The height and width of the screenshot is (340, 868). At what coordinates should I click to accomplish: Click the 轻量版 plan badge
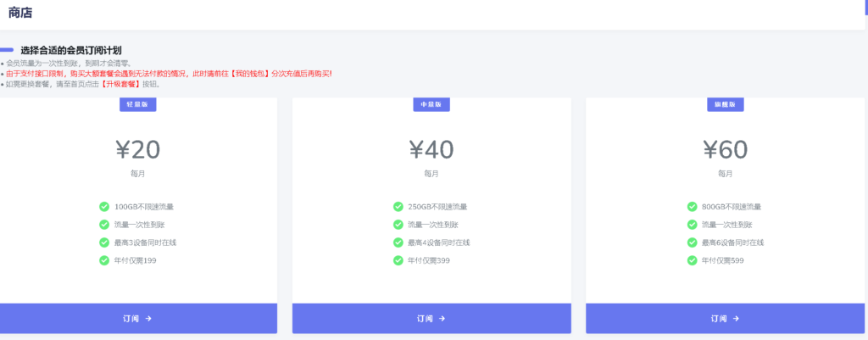(x=138, y=104)
